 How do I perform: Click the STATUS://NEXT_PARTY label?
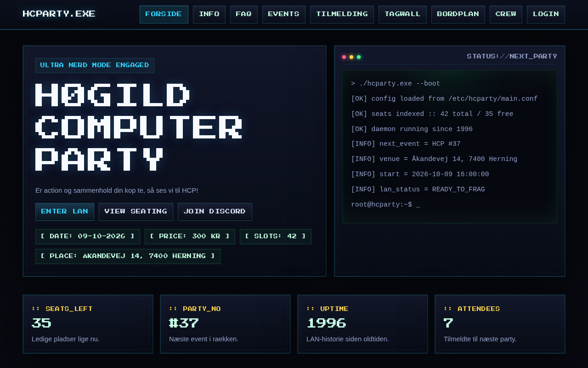(512, 56)
